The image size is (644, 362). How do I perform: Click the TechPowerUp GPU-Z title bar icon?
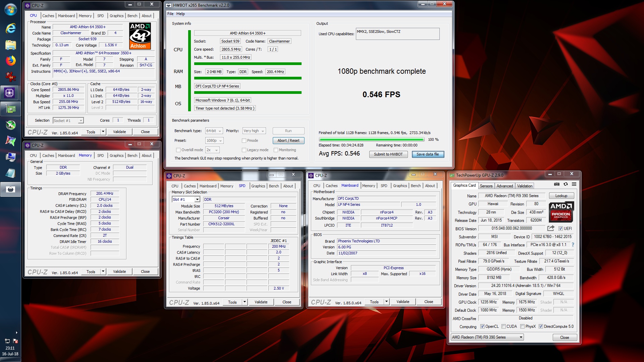tap(452, 175)
